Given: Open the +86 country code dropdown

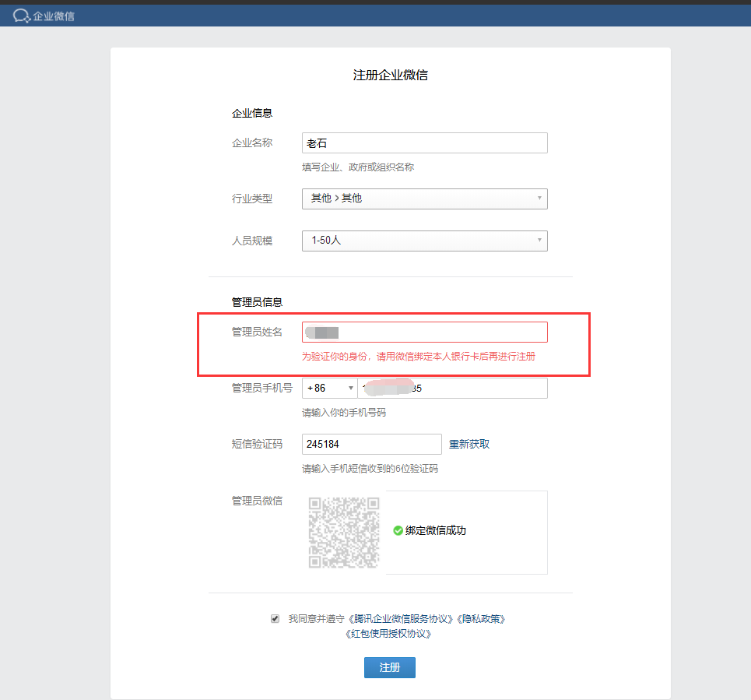Looking at the screenshot, I should (329, 388).
